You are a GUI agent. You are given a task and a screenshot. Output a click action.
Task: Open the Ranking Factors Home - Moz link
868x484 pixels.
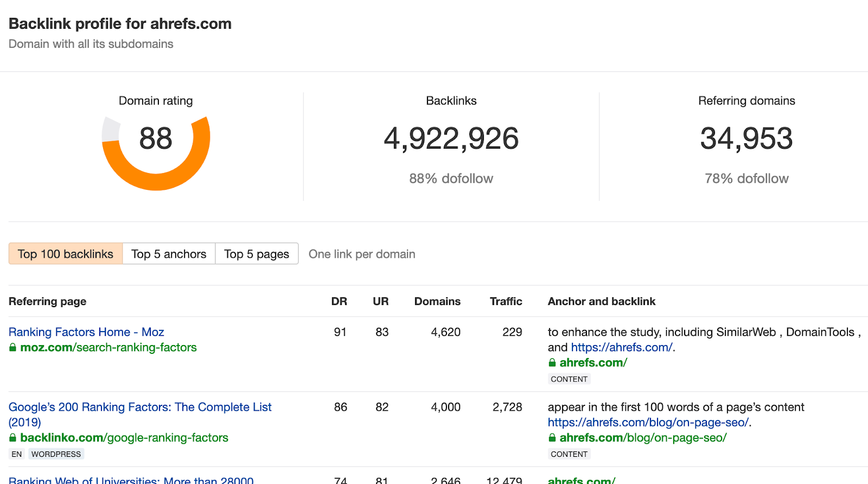pyautogui.click(x=86, y=332)
